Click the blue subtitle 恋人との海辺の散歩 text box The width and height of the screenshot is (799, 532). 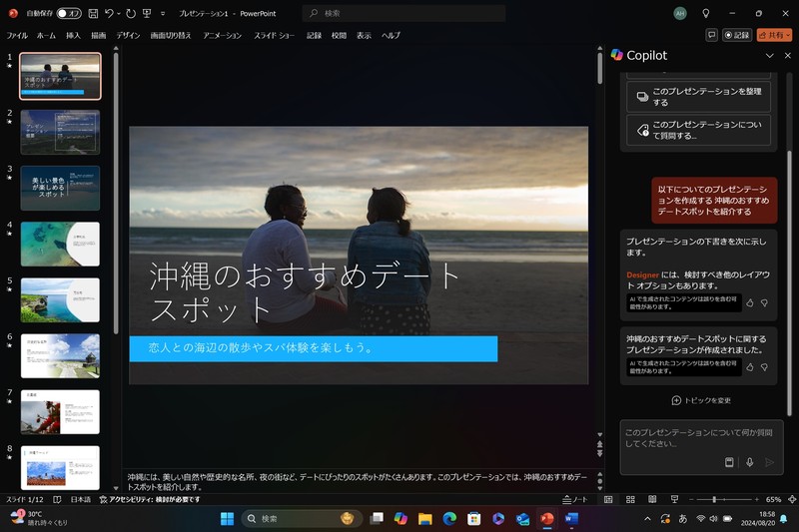(x=314, y=348)
